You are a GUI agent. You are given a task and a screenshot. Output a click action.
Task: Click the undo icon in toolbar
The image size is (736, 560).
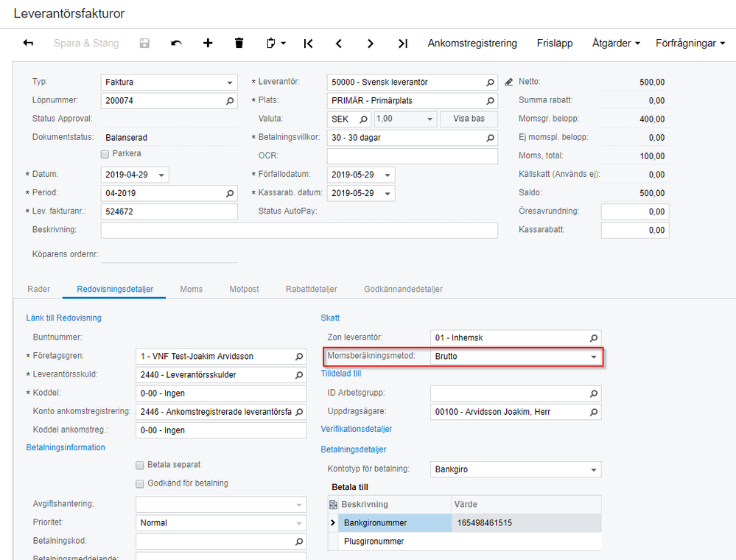coord(176,43)
